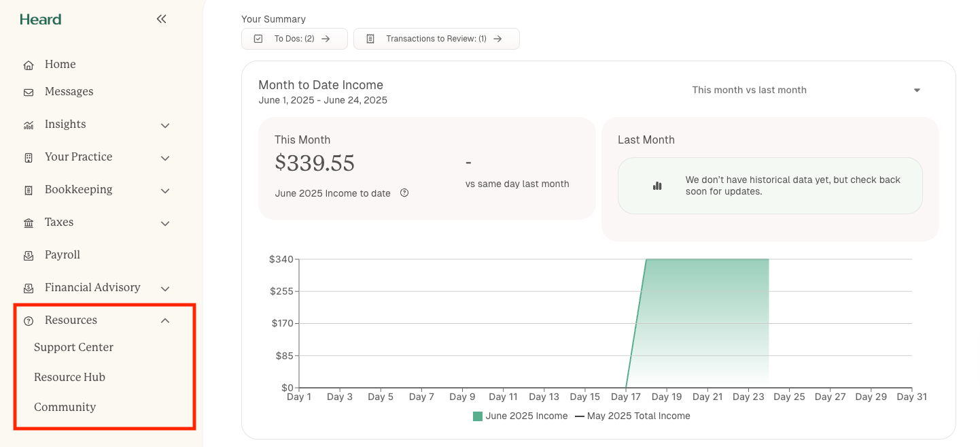
Task: Click the 'Month to Date Income' heading
Action: pos(321,85)
